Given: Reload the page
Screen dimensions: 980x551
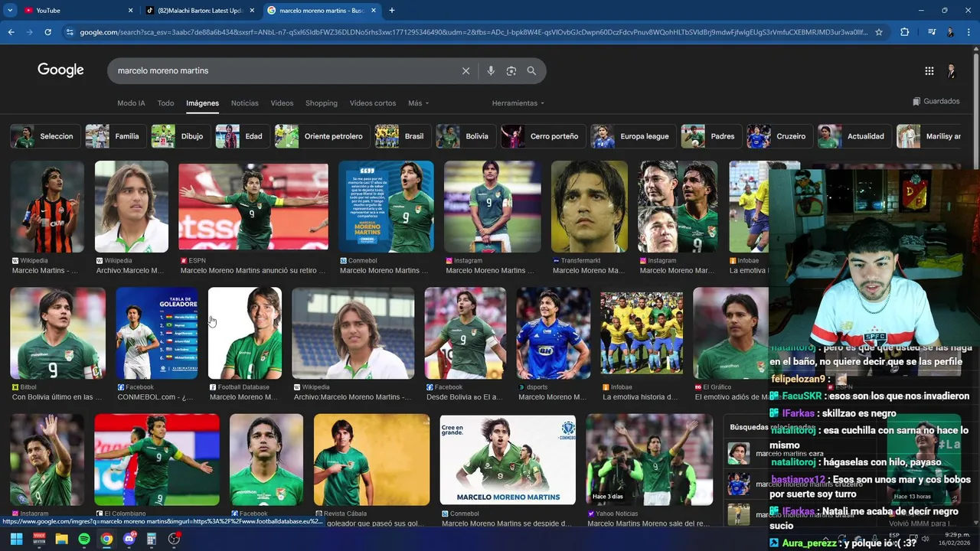Looking at the screenshot, I should 47,32.
